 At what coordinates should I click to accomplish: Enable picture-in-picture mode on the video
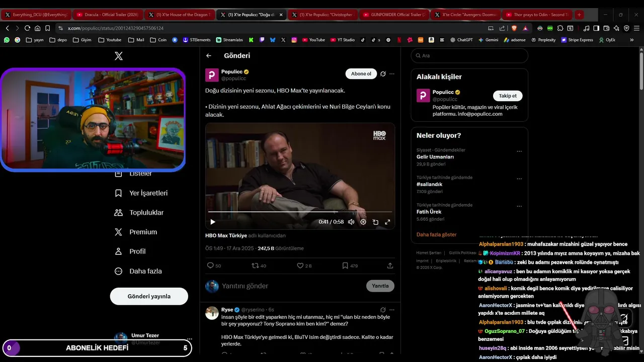pyautogui.click(x=375, y=222)
